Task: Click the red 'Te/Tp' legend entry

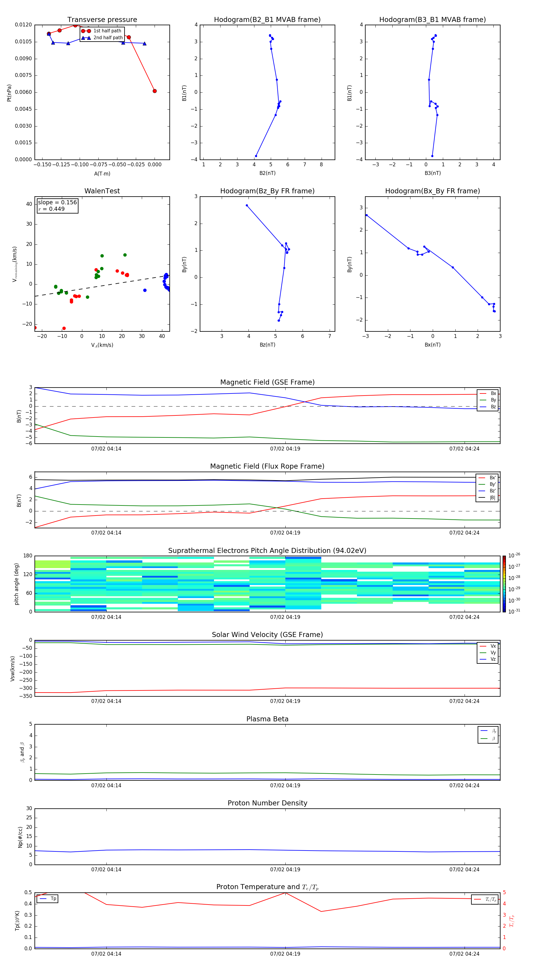Action: click(x=485, y=899)
